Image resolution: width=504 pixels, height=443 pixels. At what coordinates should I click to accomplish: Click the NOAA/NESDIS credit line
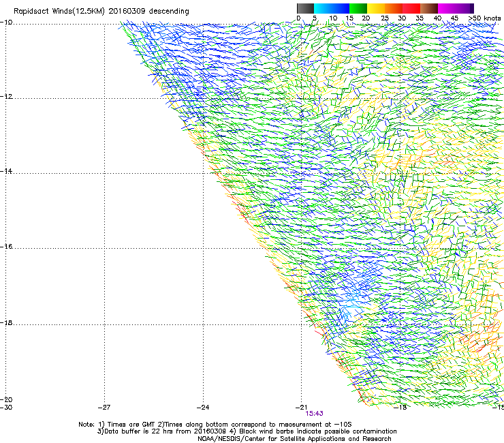(294, 439)
